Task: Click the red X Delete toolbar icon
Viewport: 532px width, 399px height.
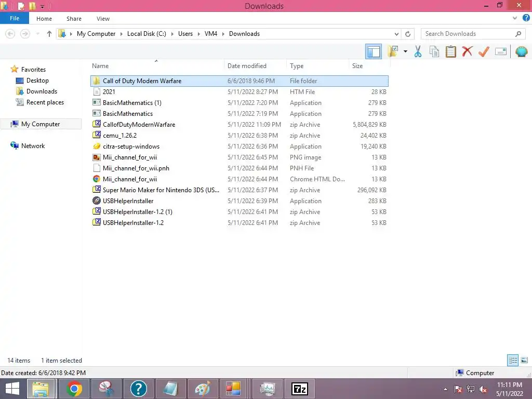Action: pos(467,51)
